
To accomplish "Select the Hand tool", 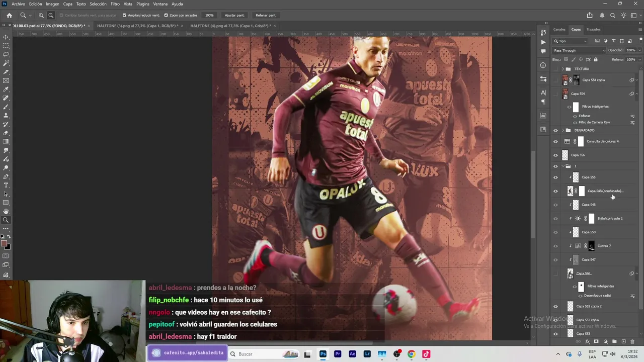I will 6,211.
